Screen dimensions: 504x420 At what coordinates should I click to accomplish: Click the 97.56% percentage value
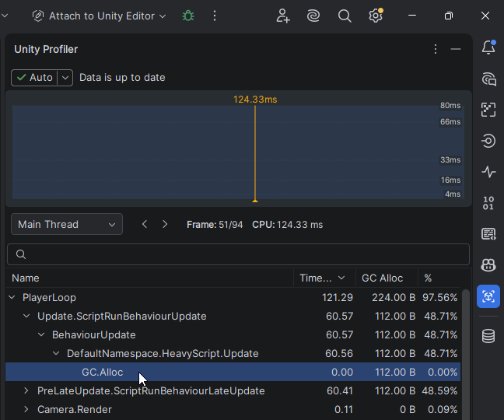click(x=439, y=298)
